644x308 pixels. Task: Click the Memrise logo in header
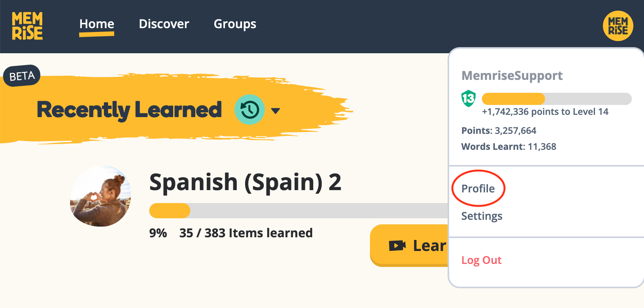tap(27, 25)
